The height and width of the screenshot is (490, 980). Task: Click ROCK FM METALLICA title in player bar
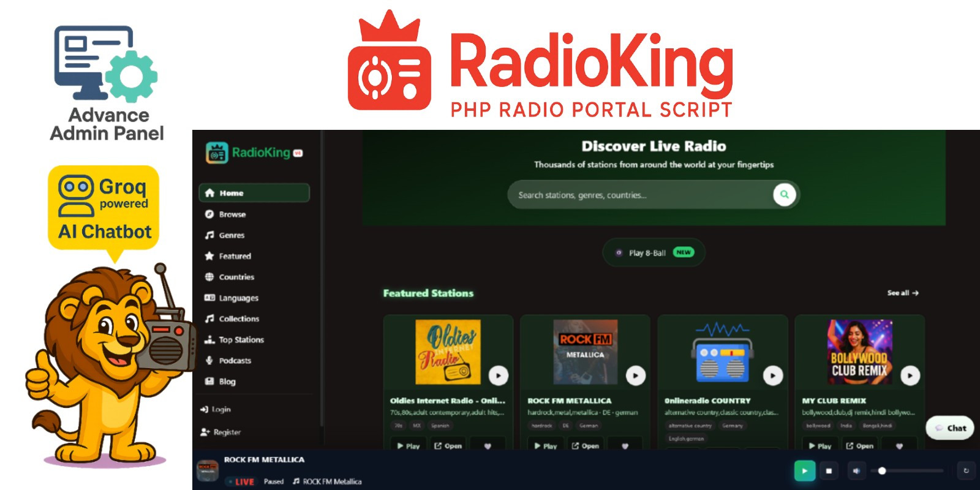[264, 459]
